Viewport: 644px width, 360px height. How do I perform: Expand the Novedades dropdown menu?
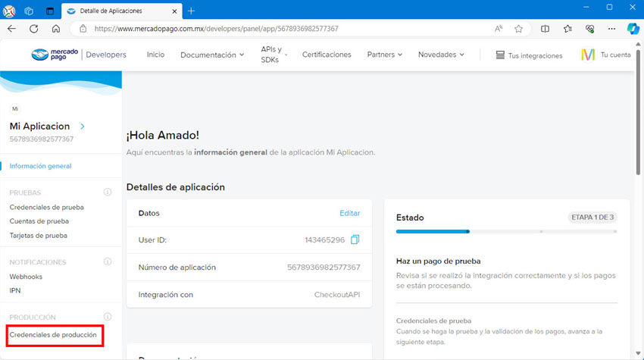441,55
